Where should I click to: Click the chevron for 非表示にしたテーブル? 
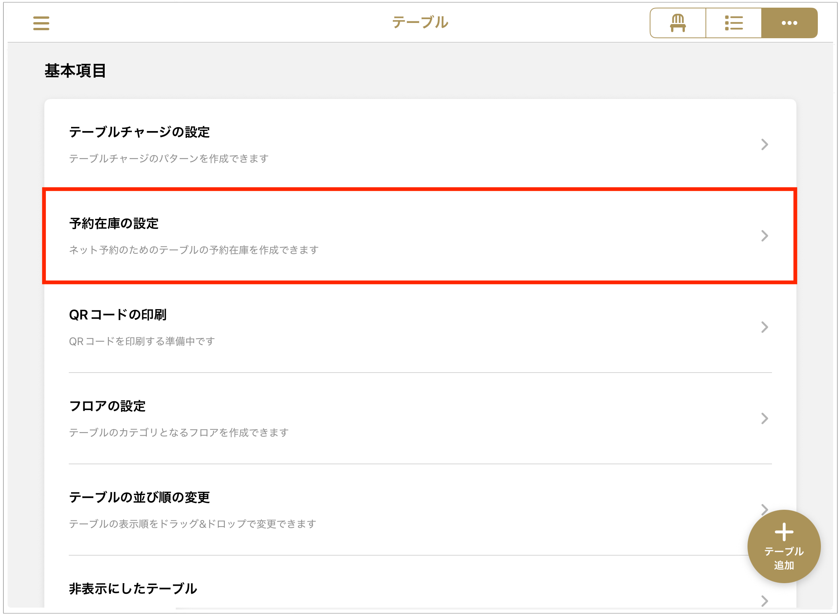click(x=764, y=601)
